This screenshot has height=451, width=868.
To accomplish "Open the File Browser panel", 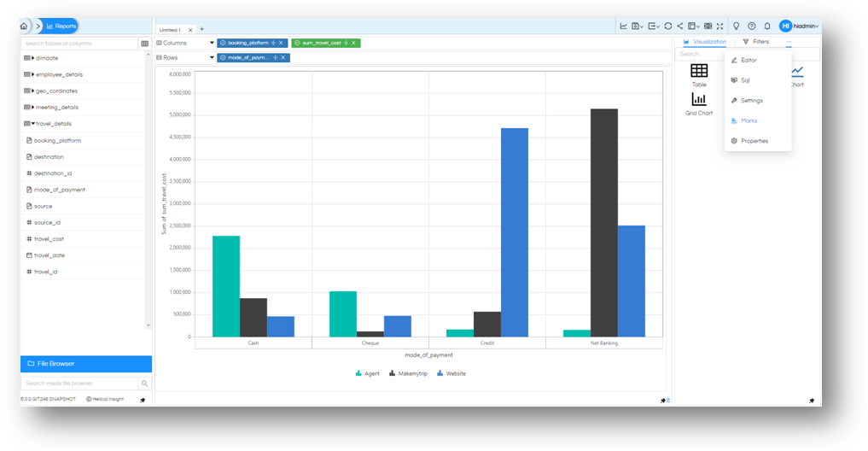I will (86, 364).
